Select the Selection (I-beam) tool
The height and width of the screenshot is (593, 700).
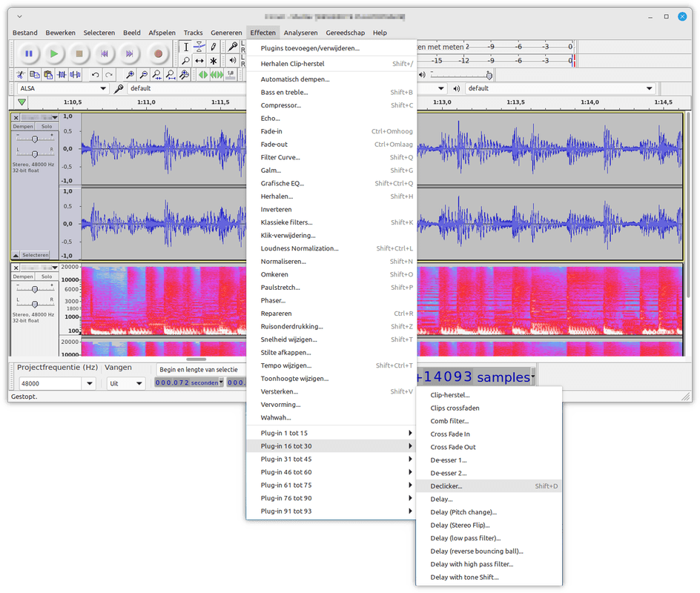(x=186, y=47)
